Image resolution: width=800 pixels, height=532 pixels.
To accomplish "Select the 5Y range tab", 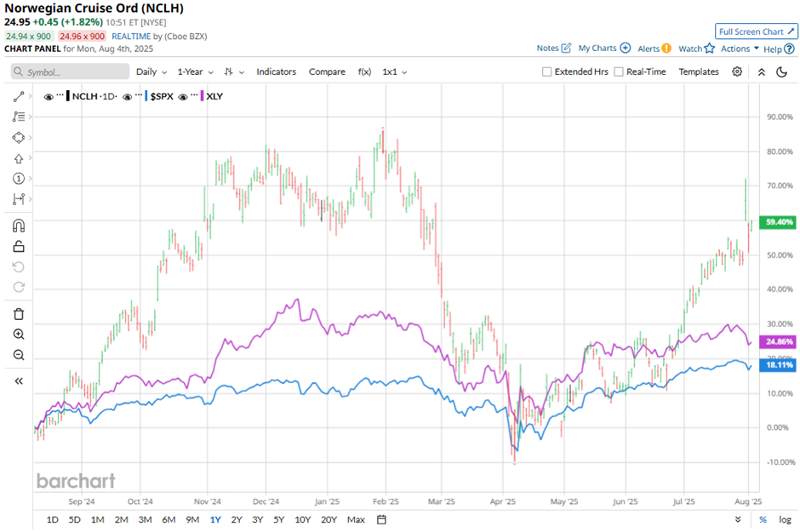I will pos(278,520).
